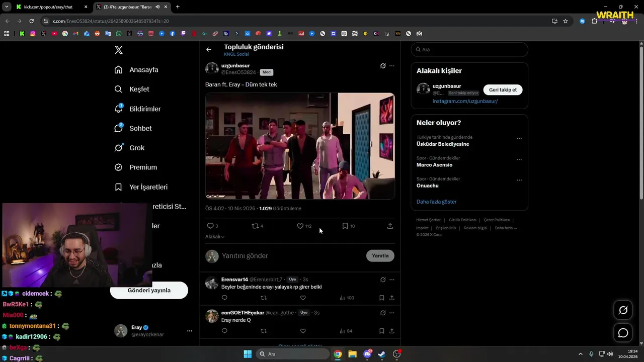Click the X logo in sidebar
The width and height of the screenshot is (644, 362).
click(x=119, y=50)
